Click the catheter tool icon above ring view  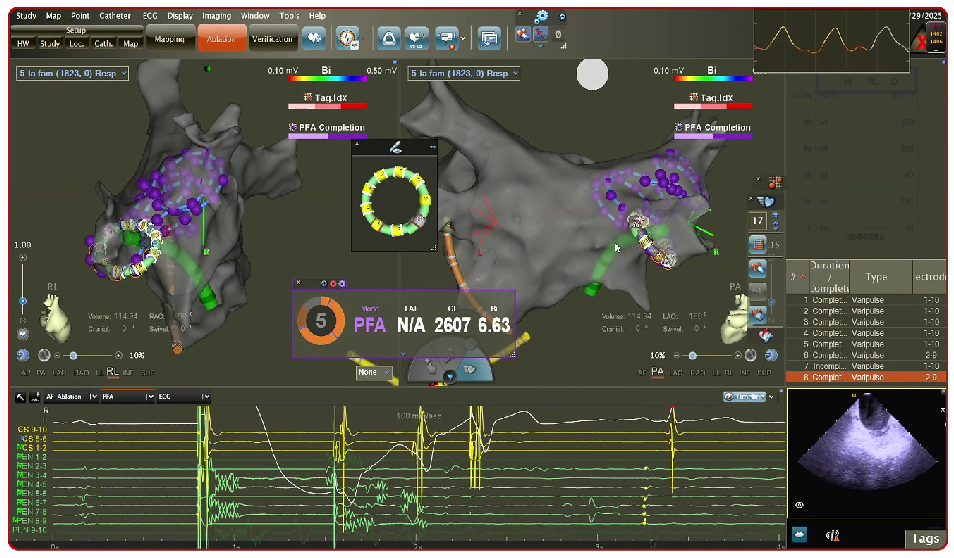tap(396, 146)
